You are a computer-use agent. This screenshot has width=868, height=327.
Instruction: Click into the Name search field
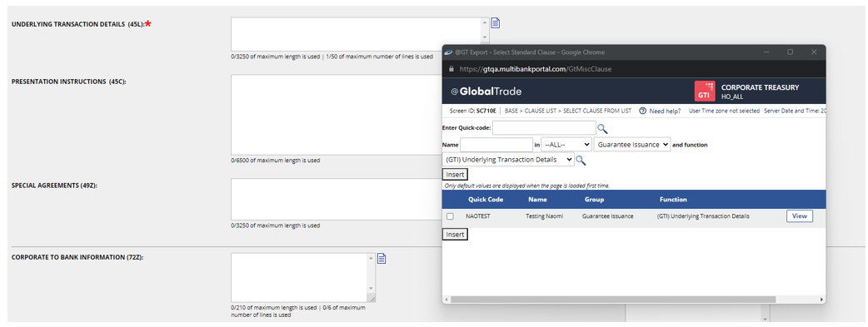(496, 145)
